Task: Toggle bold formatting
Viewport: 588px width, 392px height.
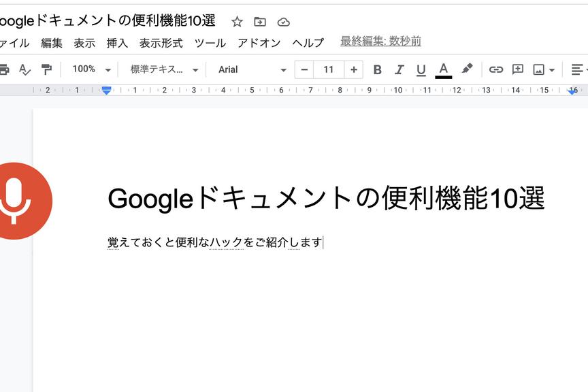Action: click(x=378, y=69)
